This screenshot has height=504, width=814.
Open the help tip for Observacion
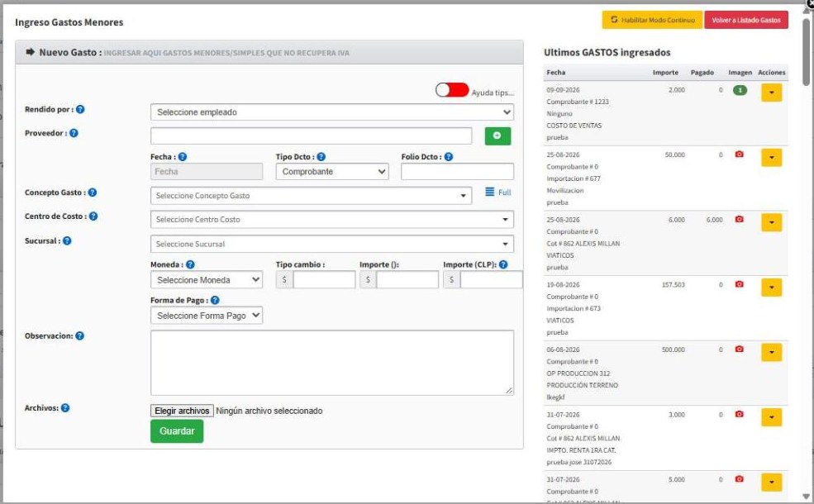tap(79, 335)
